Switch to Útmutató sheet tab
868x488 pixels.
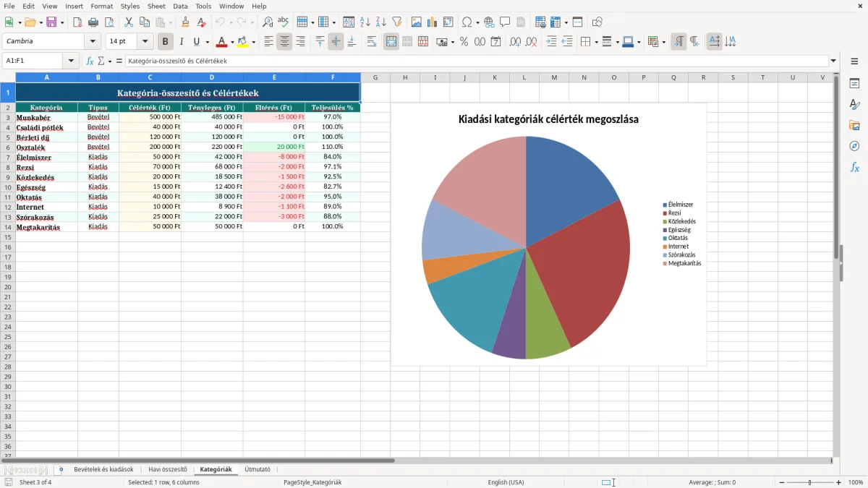click(x=258, y=469)
